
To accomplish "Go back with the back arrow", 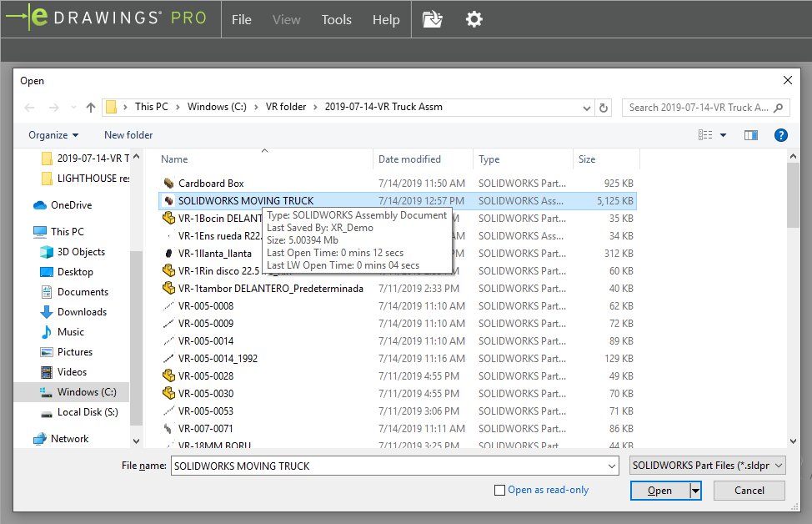I will tap(29, 108).
